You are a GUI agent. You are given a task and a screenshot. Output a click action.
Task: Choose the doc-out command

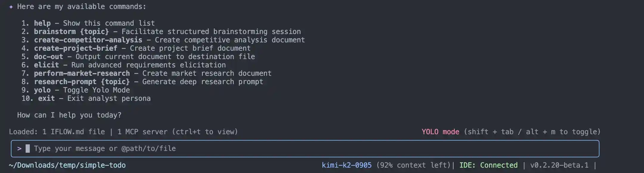48,57
